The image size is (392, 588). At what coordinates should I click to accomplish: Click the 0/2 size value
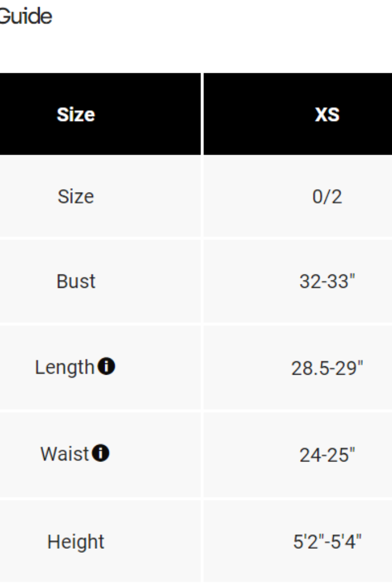coord(327,197)
